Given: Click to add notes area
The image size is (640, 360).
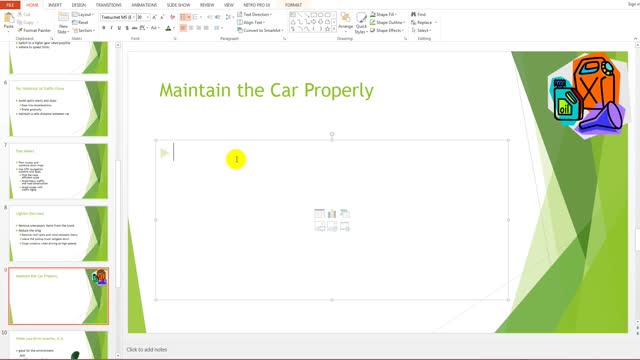Looking at the screenshot, I should (147, 349).
